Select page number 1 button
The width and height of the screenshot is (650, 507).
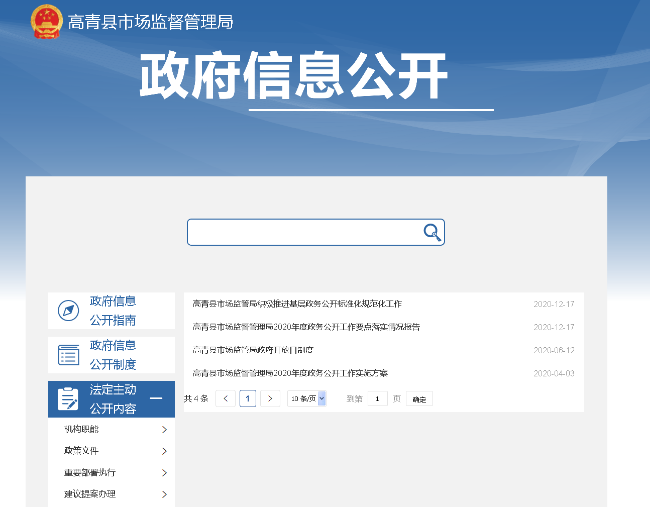[x=247, y=398]
